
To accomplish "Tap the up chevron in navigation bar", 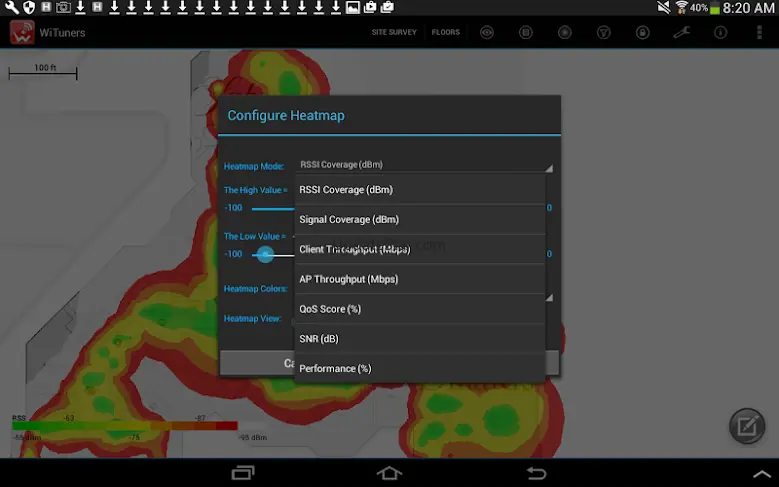I will 762,474.
